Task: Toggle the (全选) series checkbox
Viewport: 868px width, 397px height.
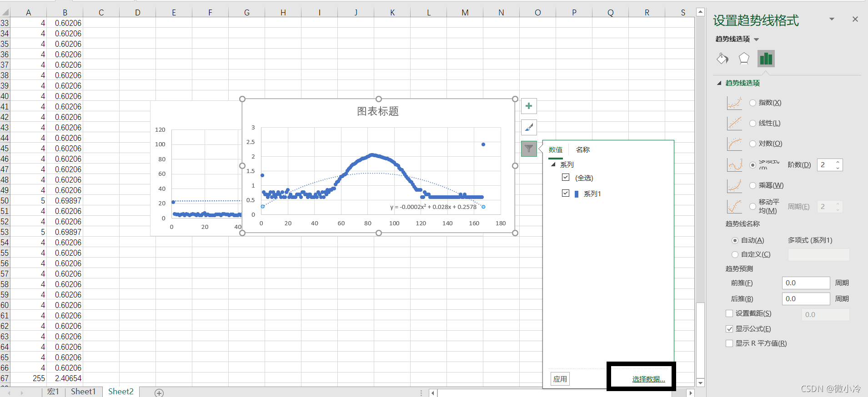Action: (566, 178)
